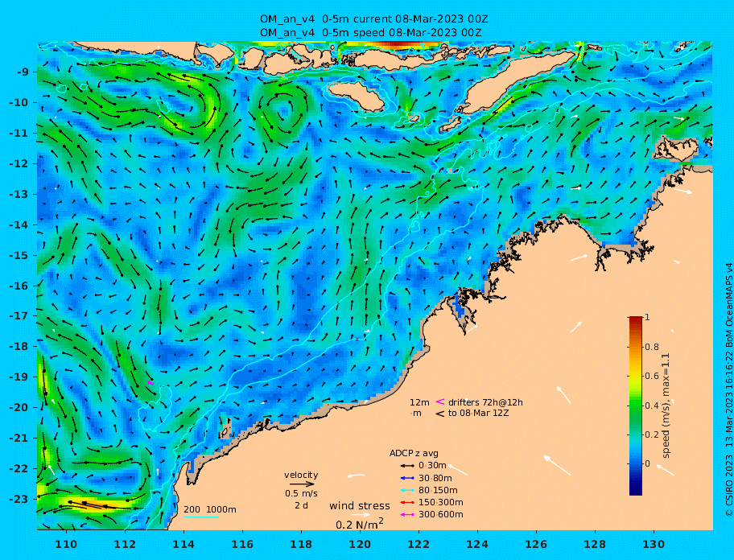Click the red 150-300m ADCP arrow symbol
This screenshot has height=560, width=734.
click(406, 502)
